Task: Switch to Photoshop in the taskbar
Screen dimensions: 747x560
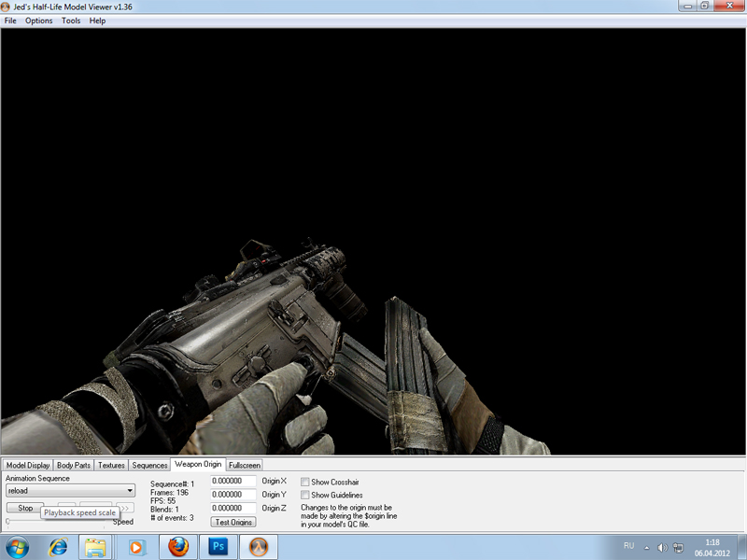Action: click(218, 547)
